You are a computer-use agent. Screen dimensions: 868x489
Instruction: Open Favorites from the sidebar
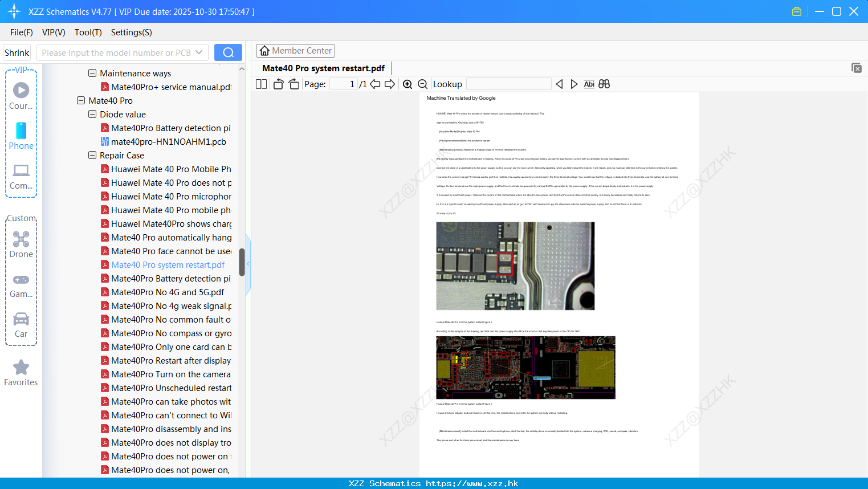21,373
